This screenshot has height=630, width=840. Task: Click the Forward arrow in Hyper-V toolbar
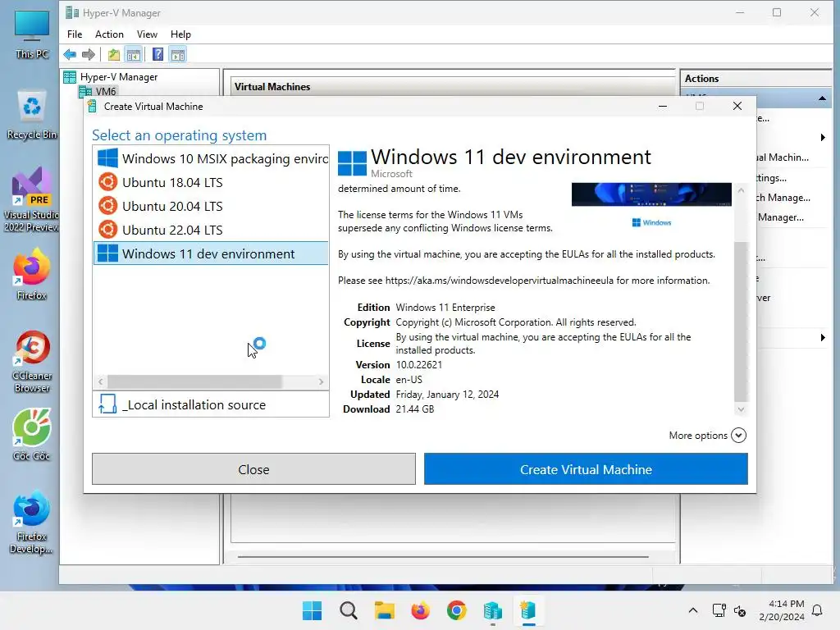[x=89, y=55]
